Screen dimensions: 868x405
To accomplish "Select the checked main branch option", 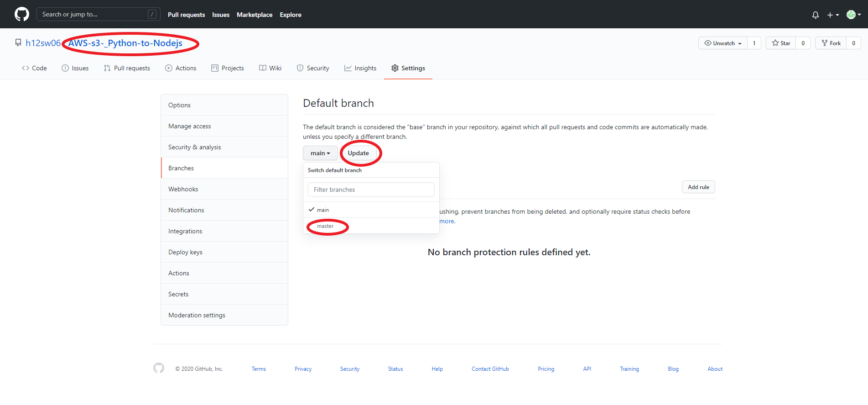I will [371, 210].
